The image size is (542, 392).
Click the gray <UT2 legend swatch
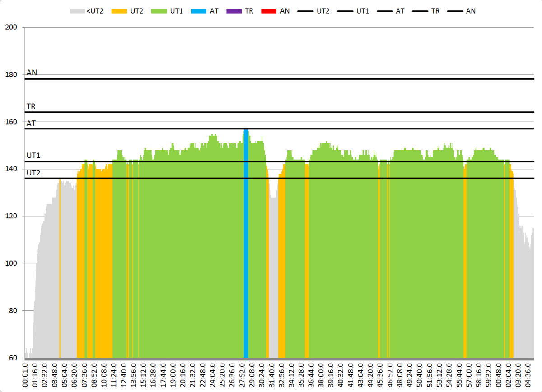point(77,10)
